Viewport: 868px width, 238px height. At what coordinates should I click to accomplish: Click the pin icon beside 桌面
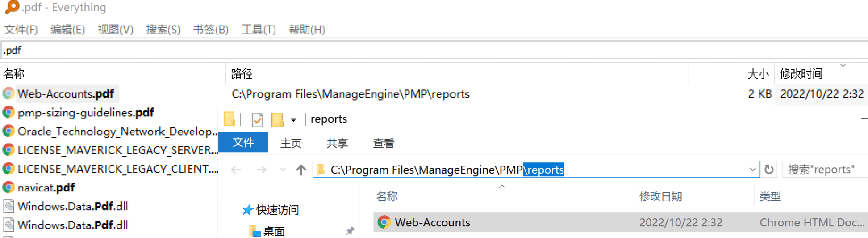click(x=350, y=231)
